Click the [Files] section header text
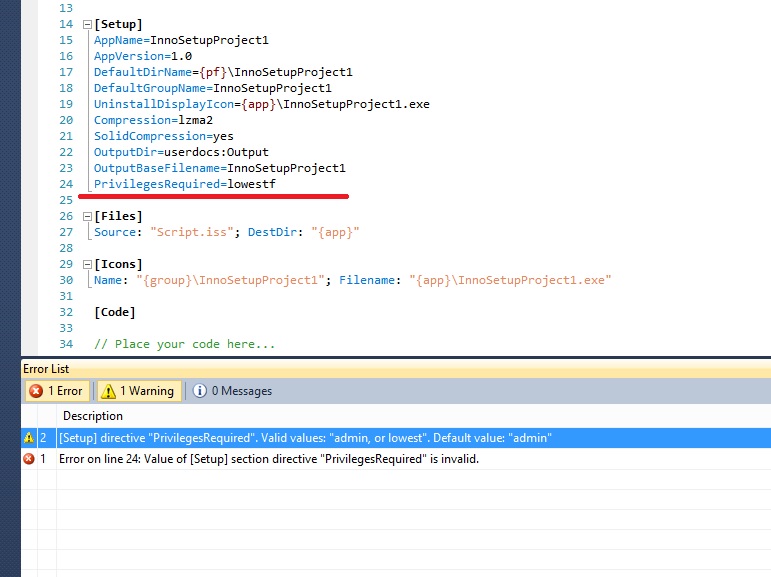 [119, 216]
